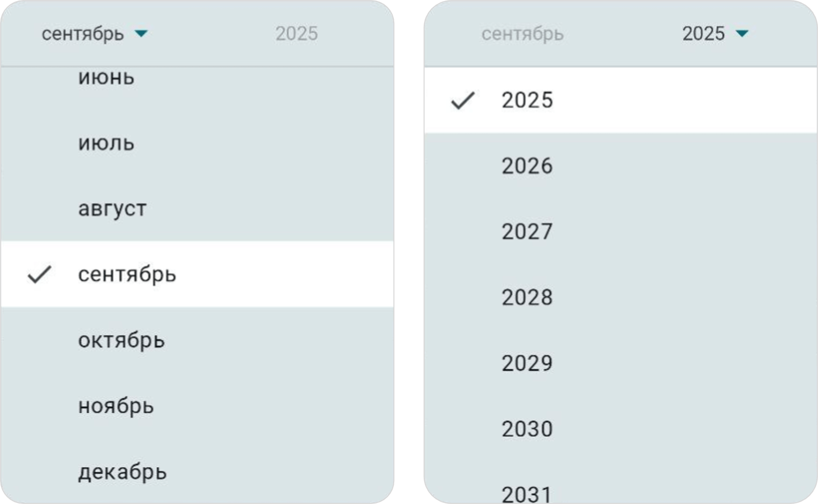Select year 2028

pos(527,298)
